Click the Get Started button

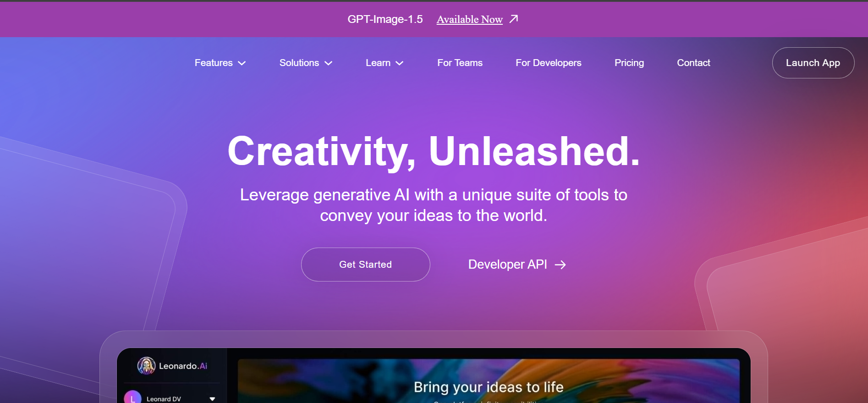[x=365, y=265]
